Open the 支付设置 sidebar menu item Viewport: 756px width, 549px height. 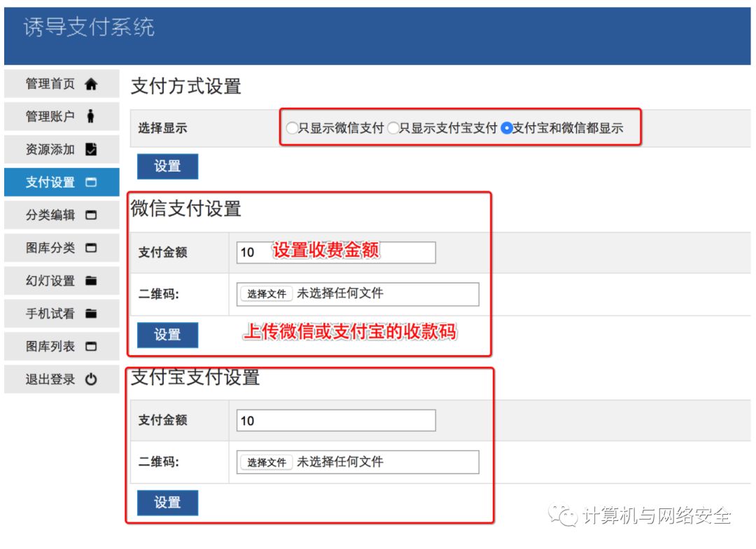[x=61, y=183]
